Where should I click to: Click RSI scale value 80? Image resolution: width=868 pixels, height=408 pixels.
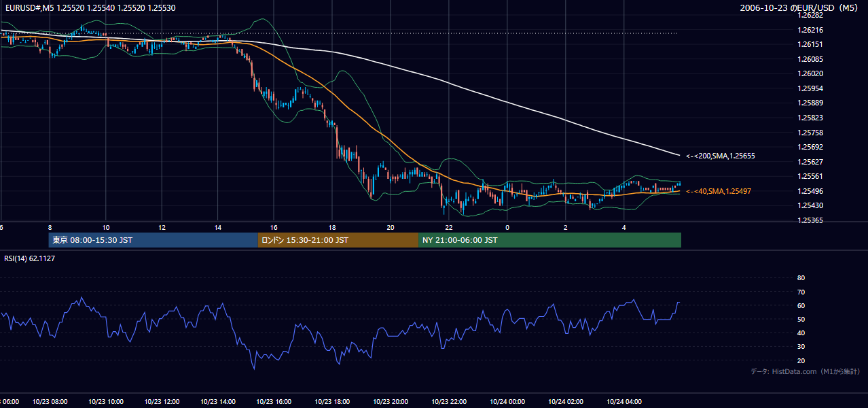click(801, 278)
